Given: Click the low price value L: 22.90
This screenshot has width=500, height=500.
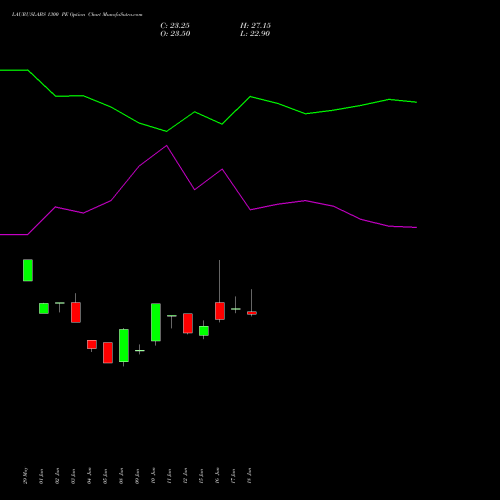Looking at the screenshot, I should coord(255,34).
